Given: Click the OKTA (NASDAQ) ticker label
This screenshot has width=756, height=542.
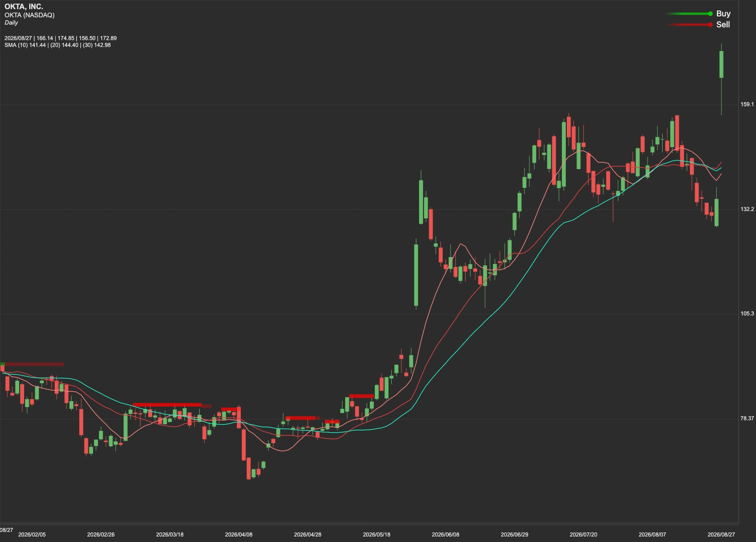Looking at the screenshot, I should click(30, 15).
